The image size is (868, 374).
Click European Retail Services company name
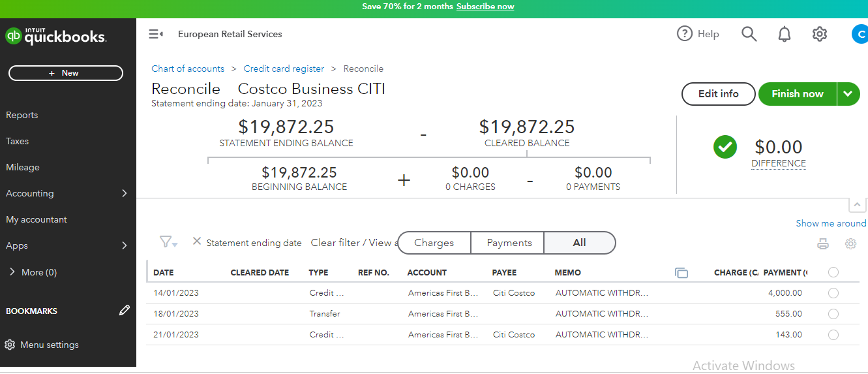230,34
